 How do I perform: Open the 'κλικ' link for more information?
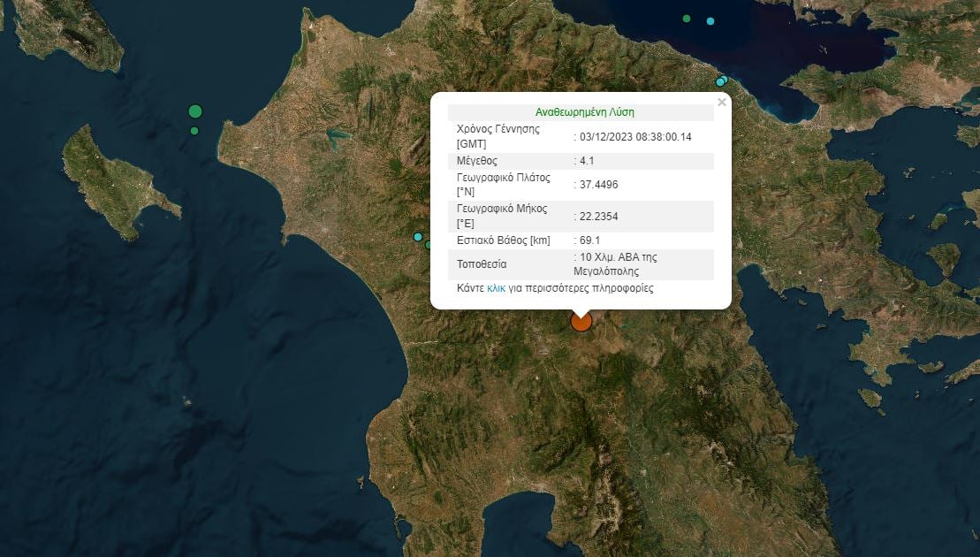tap(496, 288)
